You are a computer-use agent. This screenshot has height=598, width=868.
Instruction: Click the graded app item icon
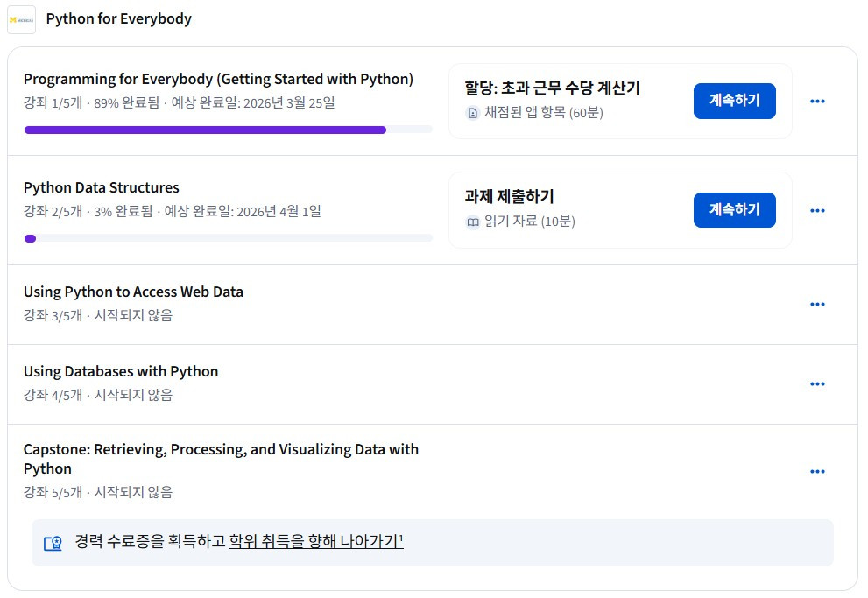click(473, 113)
